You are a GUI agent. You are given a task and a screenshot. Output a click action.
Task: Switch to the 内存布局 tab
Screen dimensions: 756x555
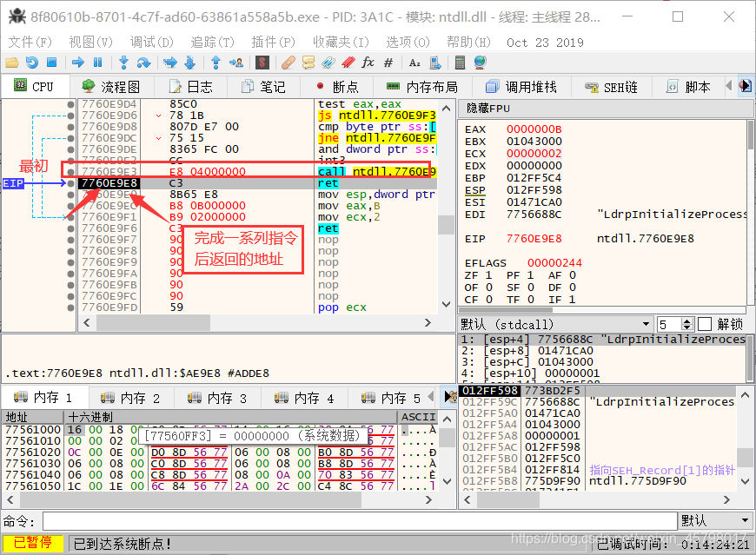click(422, 87)
